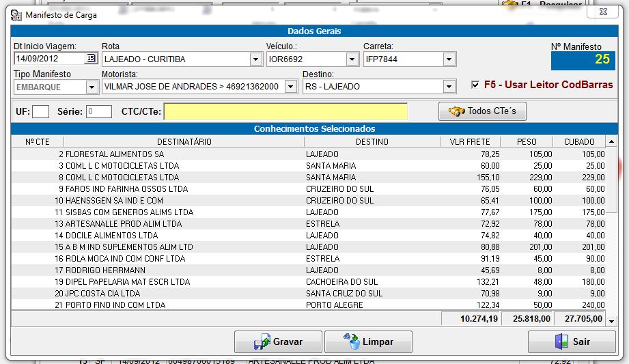The image size is (629, 364).
Task: Click Nº Manifesto value 25
Action: click(602, 59)
